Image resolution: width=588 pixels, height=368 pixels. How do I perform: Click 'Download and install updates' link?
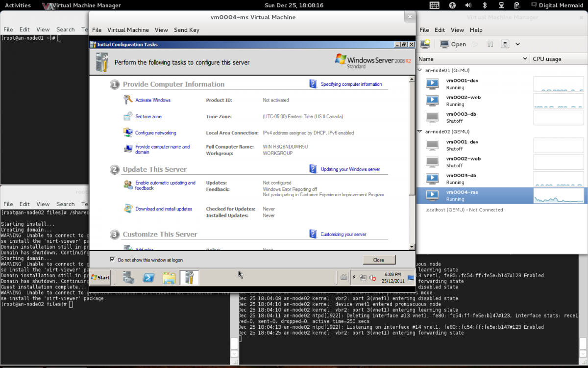[x=164, y=209]
